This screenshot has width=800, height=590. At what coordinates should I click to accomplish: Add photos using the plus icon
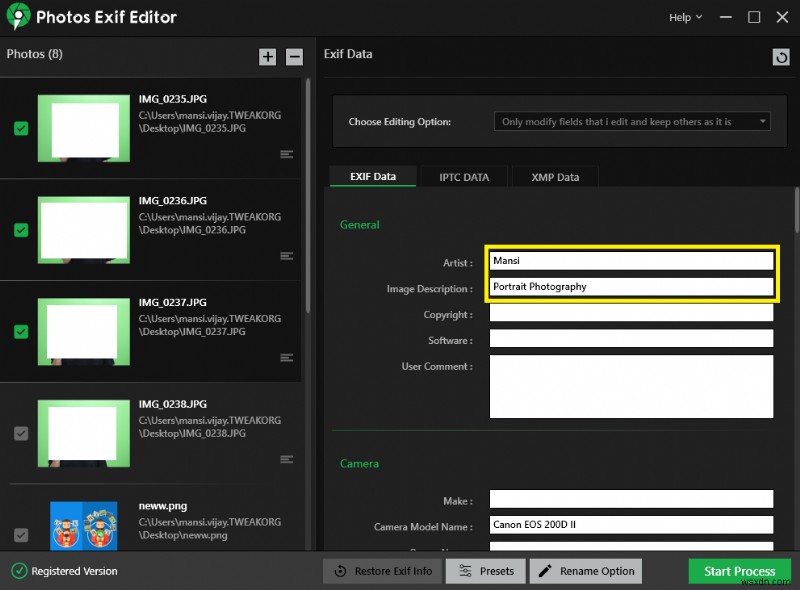point(268,57)
